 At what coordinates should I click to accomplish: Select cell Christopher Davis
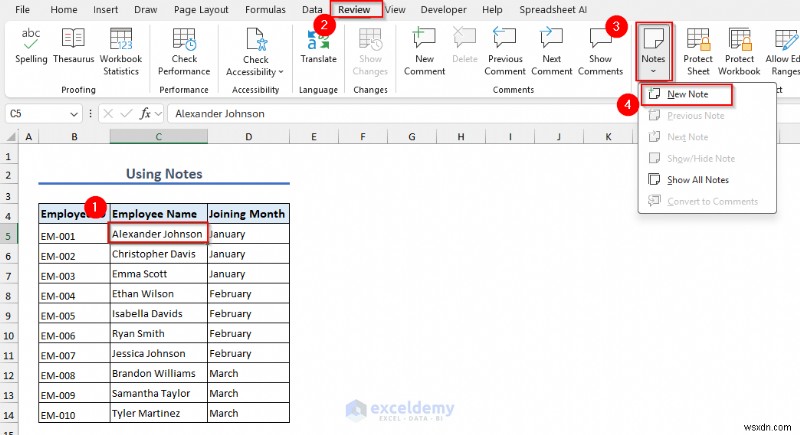click(x=159, y=253)
